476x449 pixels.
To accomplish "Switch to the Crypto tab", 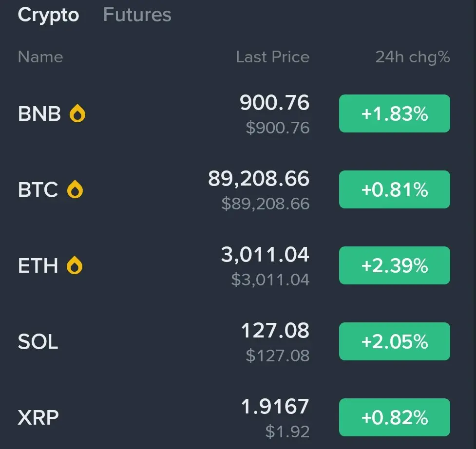I will pyautogui.click(x=48, y=15).
